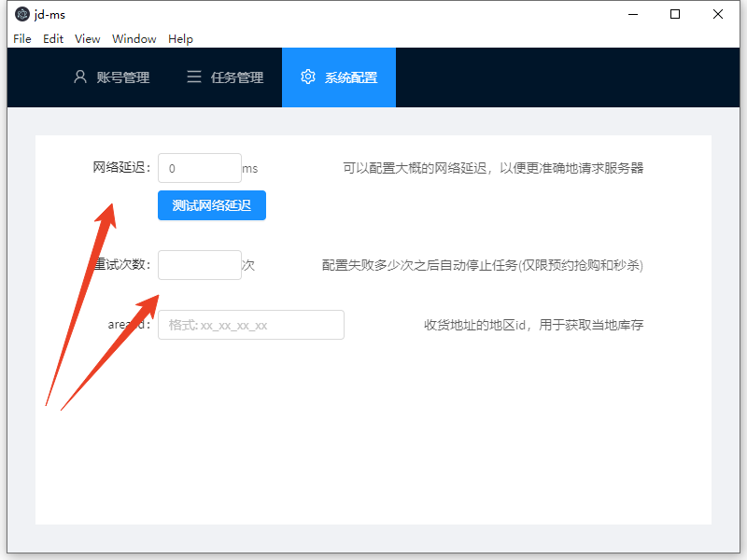
Task: Open the File menu
Action: click(22, 38)
